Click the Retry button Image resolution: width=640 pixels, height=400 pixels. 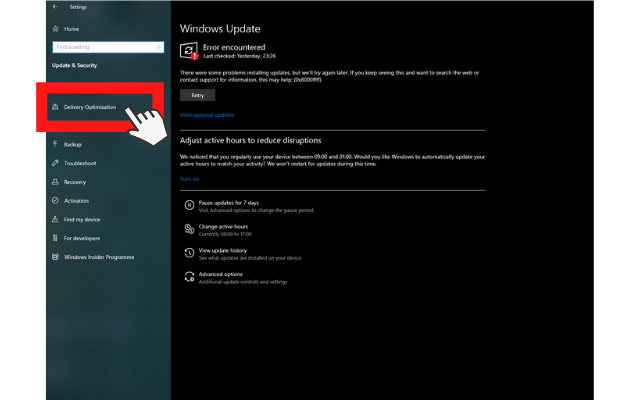pyautogui.click(x=198, y=95)
